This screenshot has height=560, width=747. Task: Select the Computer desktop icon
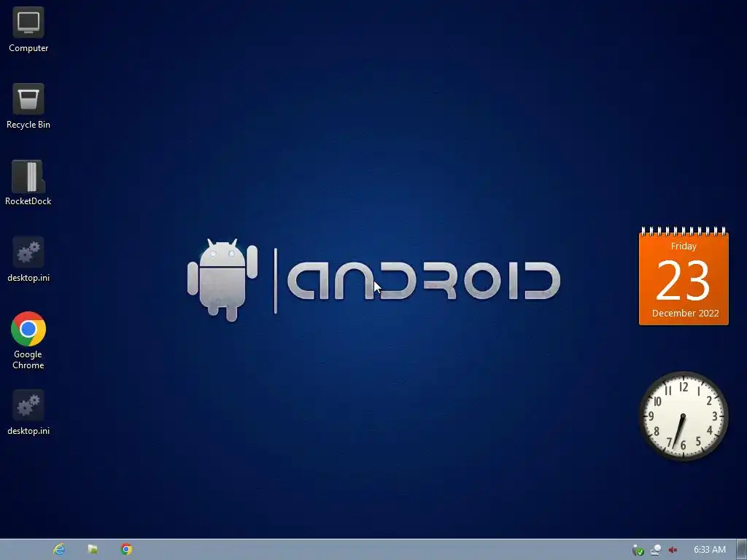coord(28,29)
